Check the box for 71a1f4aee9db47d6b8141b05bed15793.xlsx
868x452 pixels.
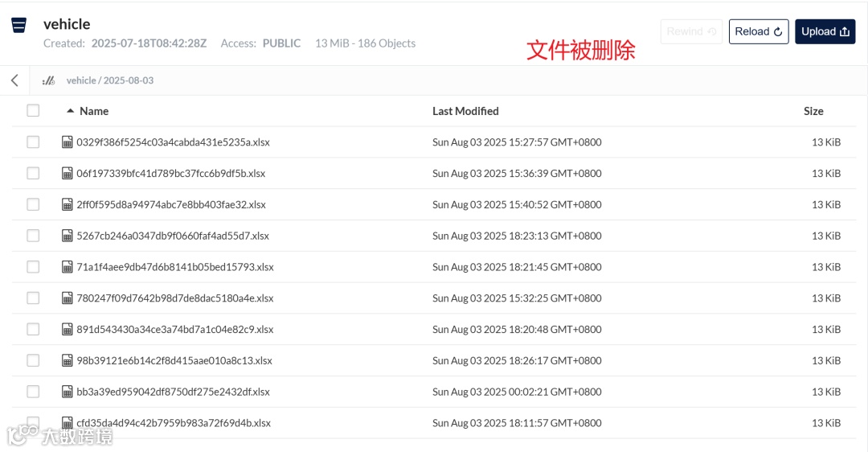[x=33, y=267]
